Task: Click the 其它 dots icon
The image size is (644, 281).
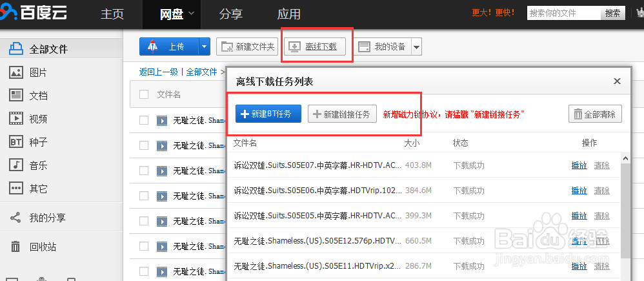Action: click(16, 189)
